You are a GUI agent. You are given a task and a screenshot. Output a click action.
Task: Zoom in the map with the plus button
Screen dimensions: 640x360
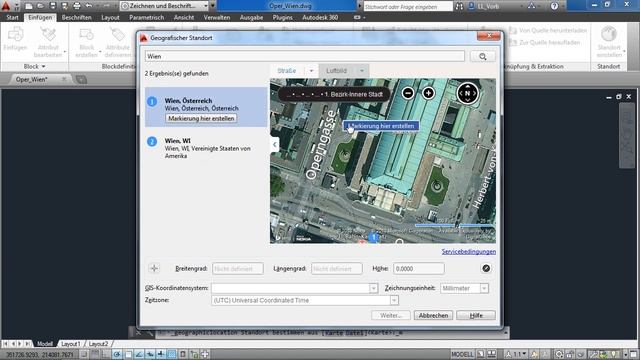(428, 93)
